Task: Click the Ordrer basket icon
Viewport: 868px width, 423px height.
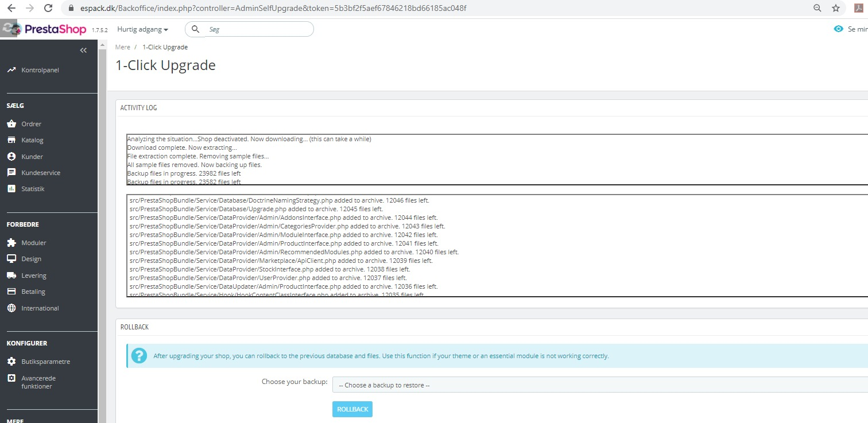Action: [x=11, y=124]
